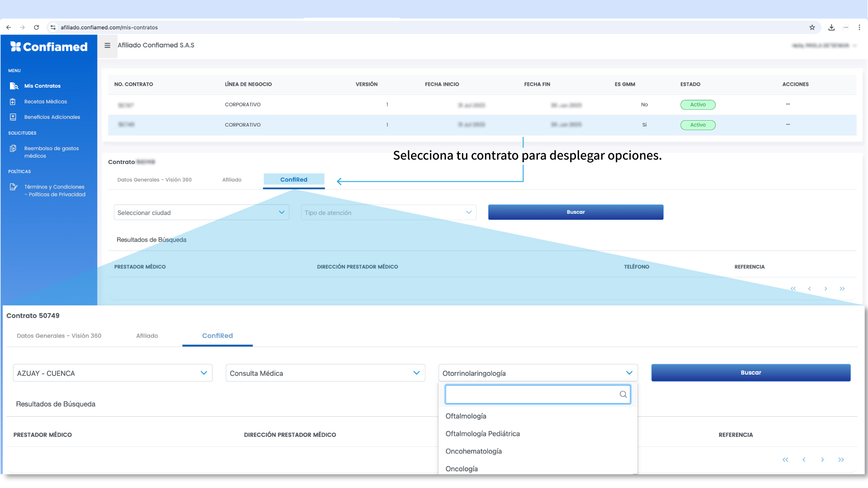Switch to lower Datos Generales - Visión 360 tab
868x488 pixels.
pos(59,336)
